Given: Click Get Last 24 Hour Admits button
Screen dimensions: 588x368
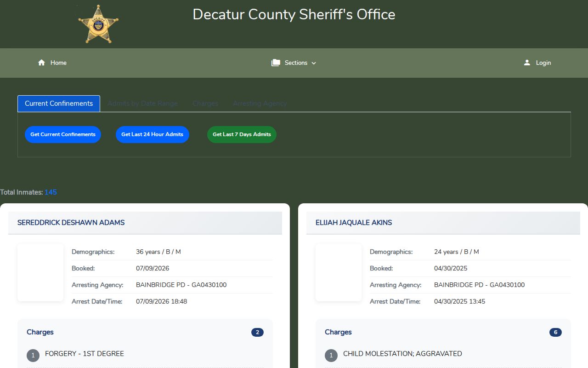Looking at the screenshot, I should click(x=153, y=134).
